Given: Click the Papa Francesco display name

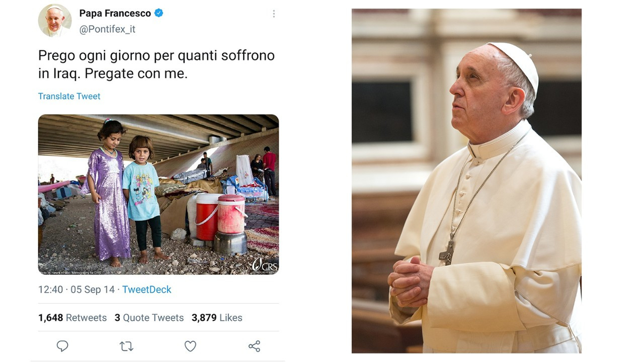Looking at the screenshot, I should click(115, 14).
